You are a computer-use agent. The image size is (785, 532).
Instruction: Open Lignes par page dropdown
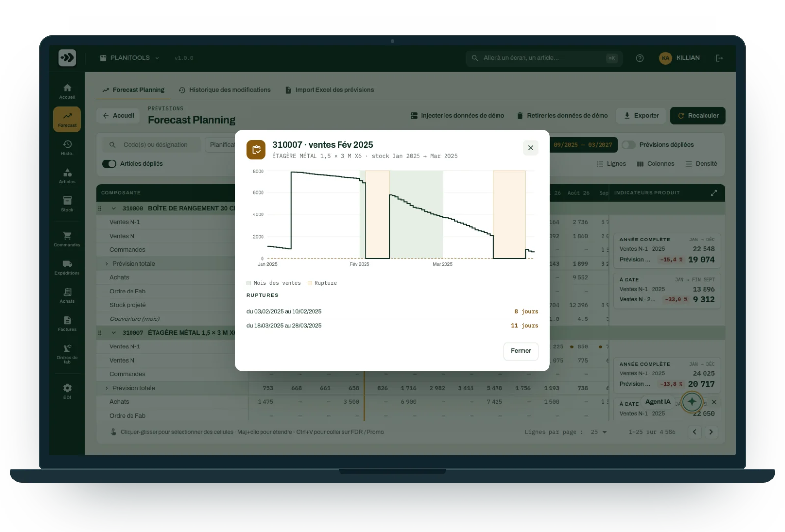tap(599, 432)
